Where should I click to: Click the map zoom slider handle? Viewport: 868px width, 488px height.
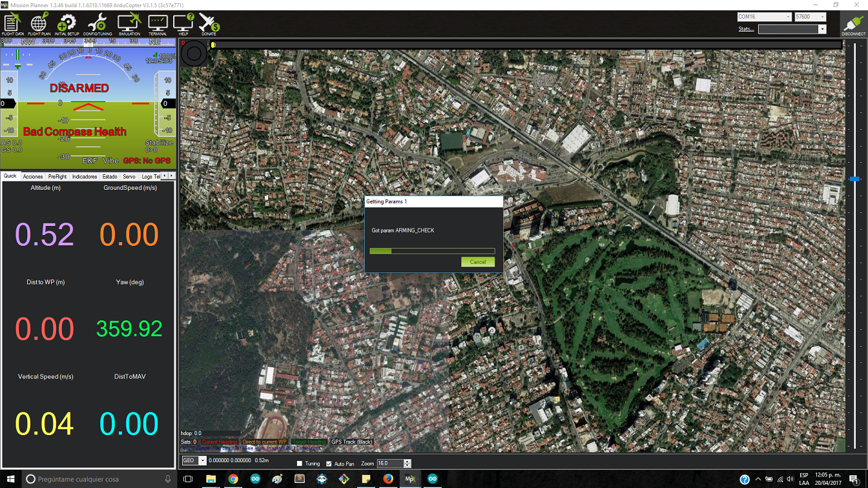coord(854,178)
